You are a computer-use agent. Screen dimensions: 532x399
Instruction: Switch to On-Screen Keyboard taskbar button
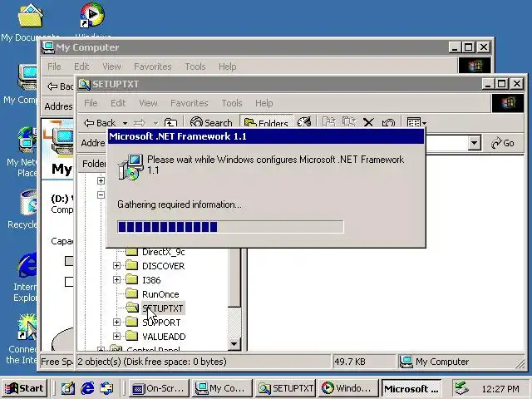point(159,388)
